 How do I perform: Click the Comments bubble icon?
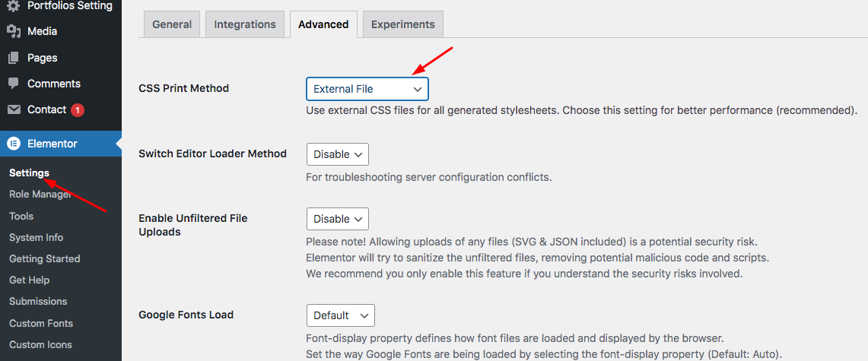(14, 84)
